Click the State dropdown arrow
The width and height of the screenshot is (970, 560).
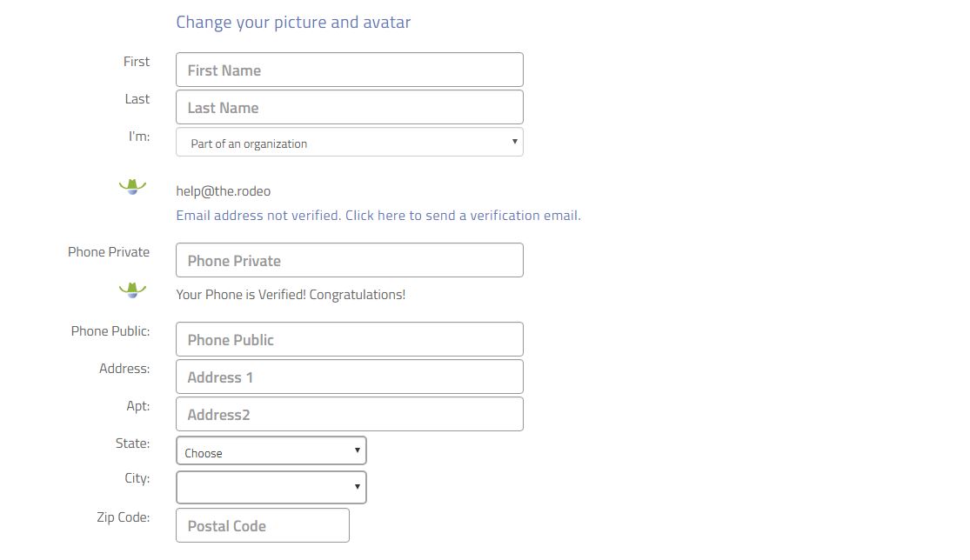coord(358,450)
